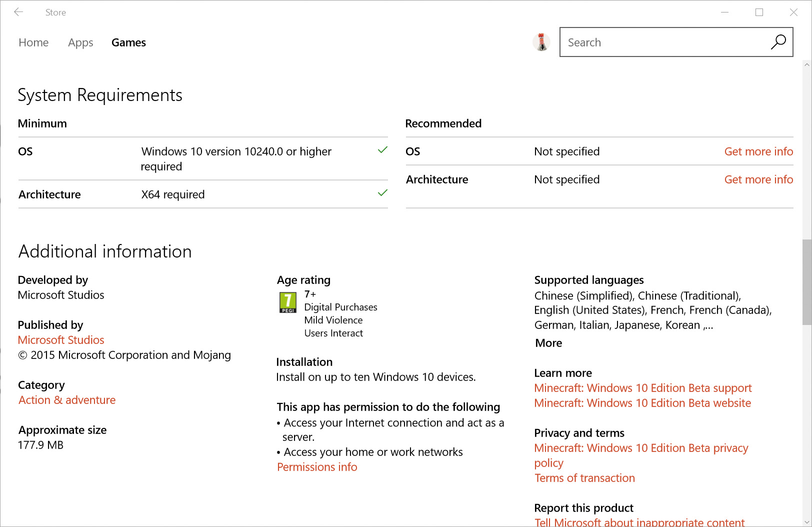Click the Architecture requirement green checkmark
812x527 pixels.
[382, 193]
